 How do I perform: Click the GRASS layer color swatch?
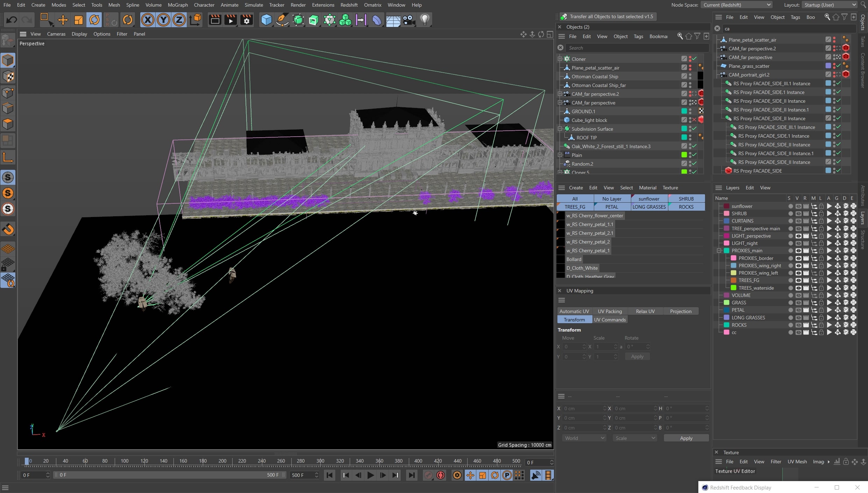[x=726, y=303]
